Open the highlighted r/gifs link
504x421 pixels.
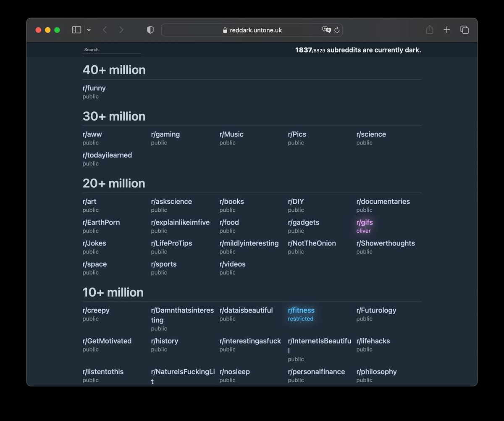pos(365,223)
